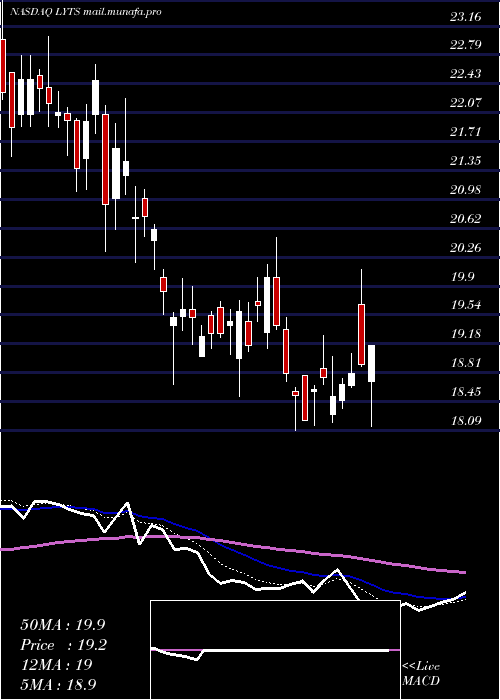500x700 pixels.
Task: Click the pink 50MA line
Action: 232,544
